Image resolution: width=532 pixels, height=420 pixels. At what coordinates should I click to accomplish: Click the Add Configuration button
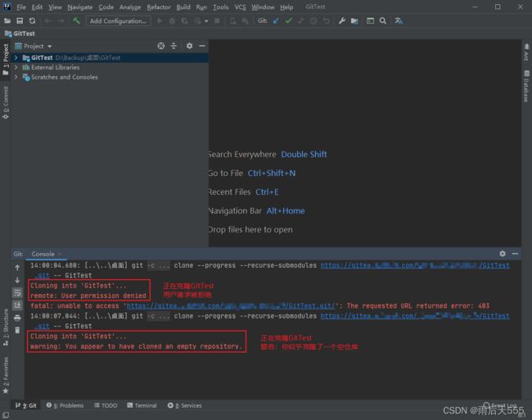[x=118, y=21]
